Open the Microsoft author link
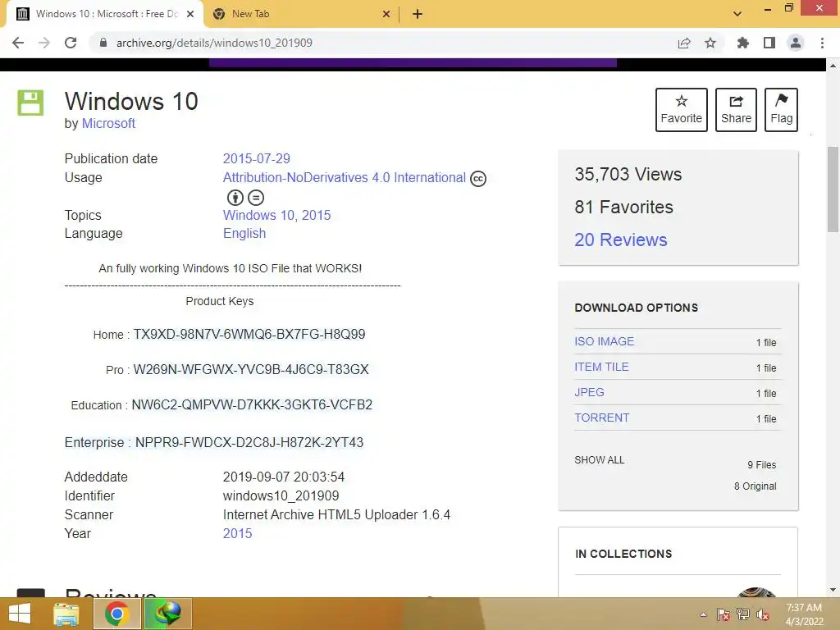The width and height of the screenshot is (840, 630). tap(108, 123)
